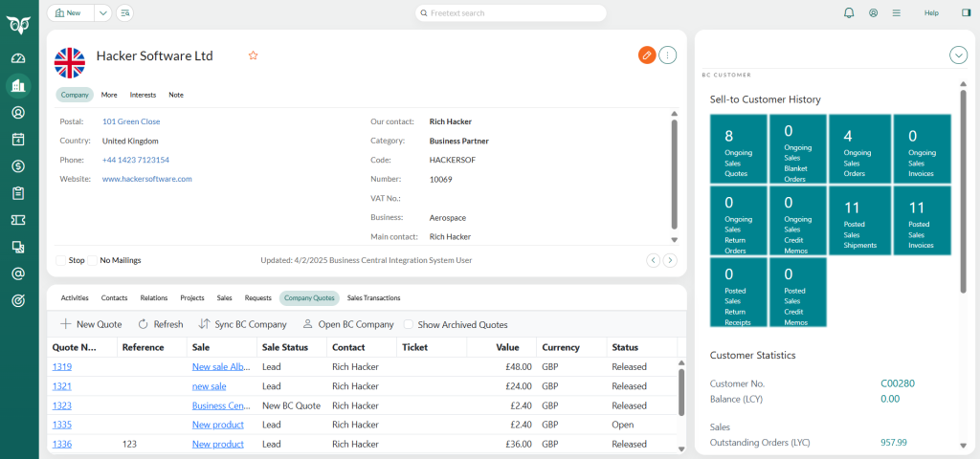This screenshot has width=980, height=459.
Task: Click Help in the top bar
Action: click(x=931, y=12)
